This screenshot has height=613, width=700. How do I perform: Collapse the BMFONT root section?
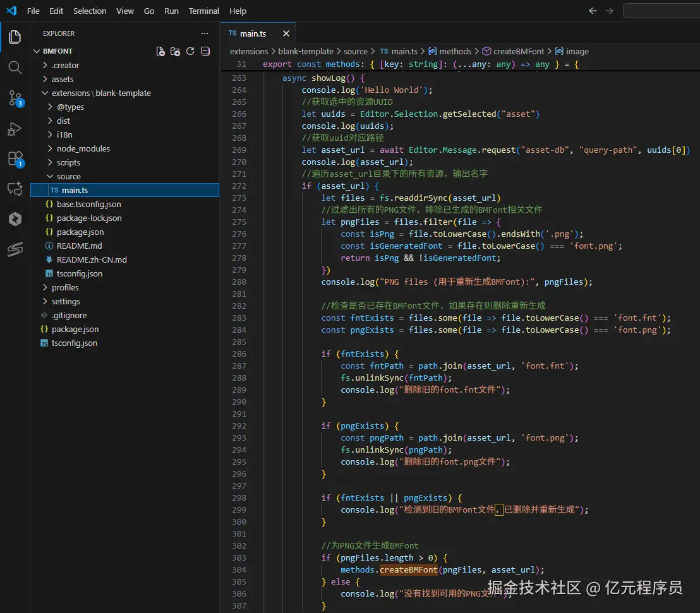(x=57, y=51)
